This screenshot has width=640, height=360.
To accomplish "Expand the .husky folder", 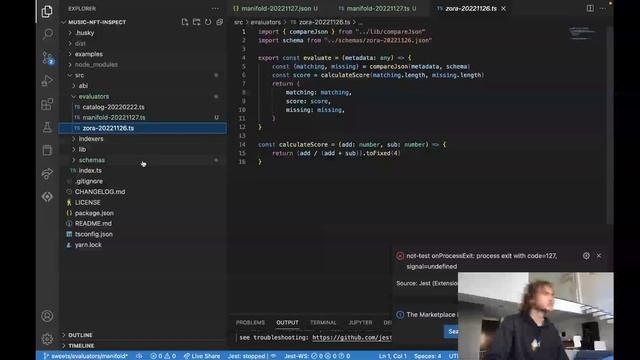I will point(84,33).
